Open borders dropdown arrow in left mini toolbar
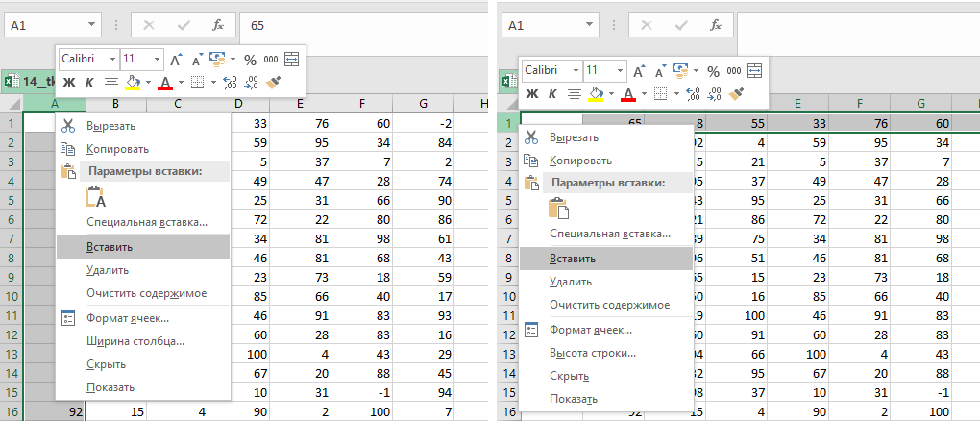Viewport: 980px width, 421px height. point(213,83)
